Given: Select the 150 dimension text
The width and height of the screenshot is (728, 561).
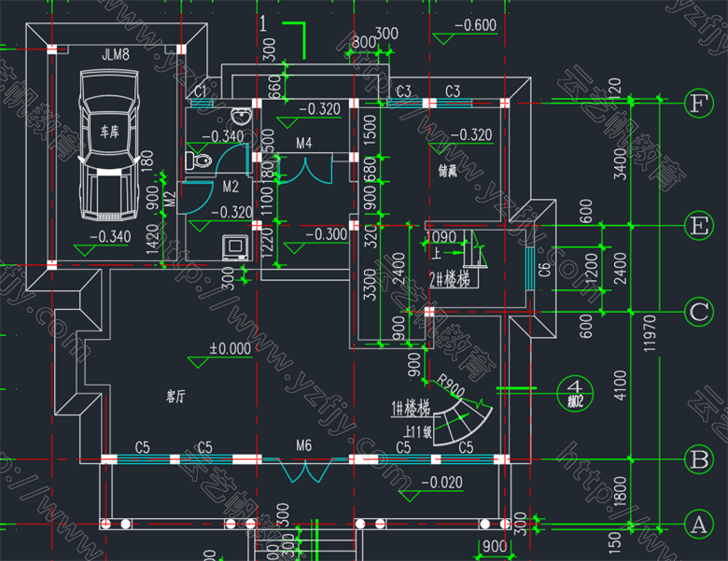Looking at the screenshot, I should pos(614,542).
